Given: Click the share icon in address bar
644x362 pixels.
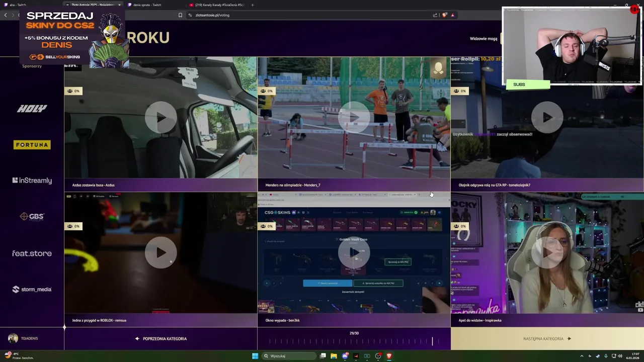Looking at the screenshot, I should 435,15.
